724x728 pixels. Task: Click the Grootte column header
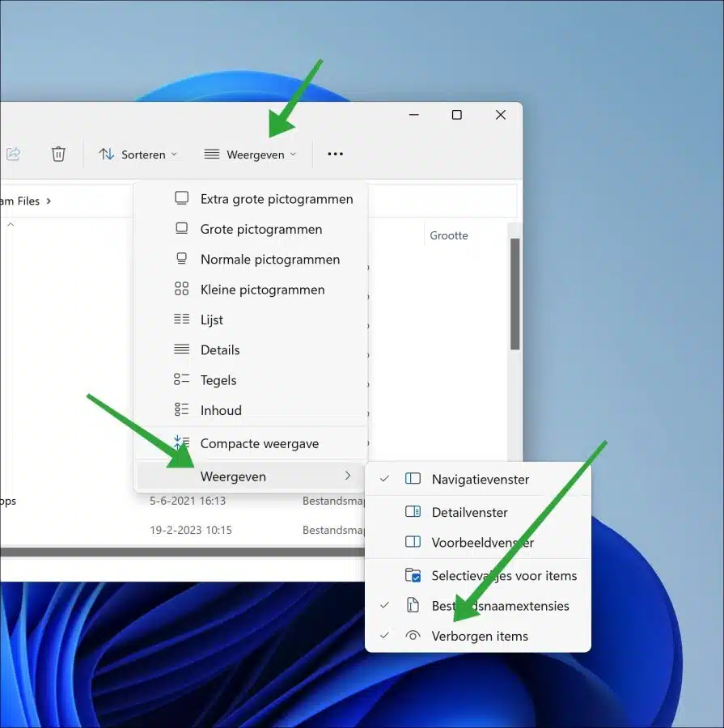tap(449, 236)
